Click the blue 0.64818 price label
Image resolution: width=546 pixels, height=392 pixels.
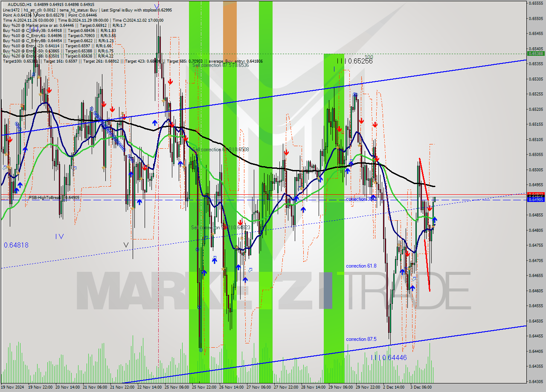16,245
